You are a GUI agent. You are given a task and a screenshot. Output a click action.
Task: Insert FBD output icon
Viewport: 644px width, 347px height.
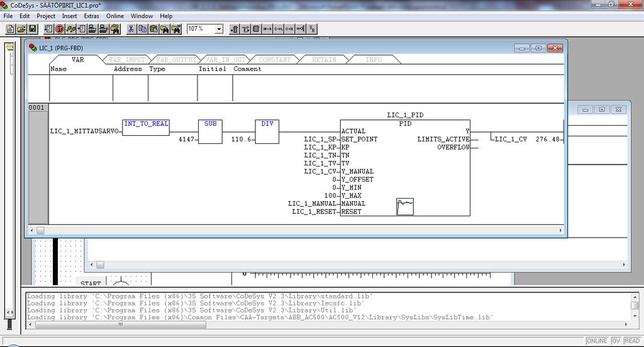(x=245, y=29)
